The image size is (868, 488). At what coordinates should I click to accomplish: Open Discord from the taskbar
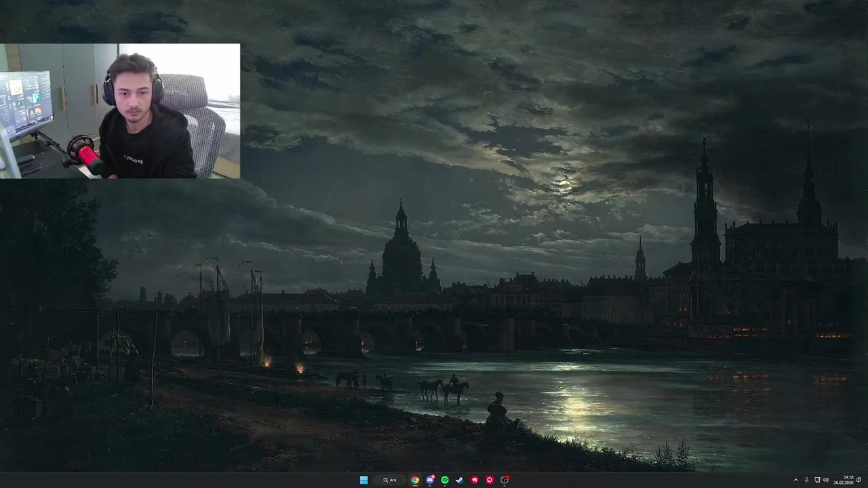coord(430,480)
